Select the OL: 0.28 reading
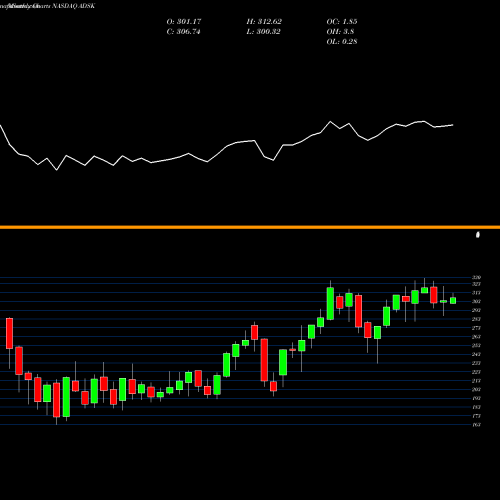500x500 pixels. coord(342,42)
